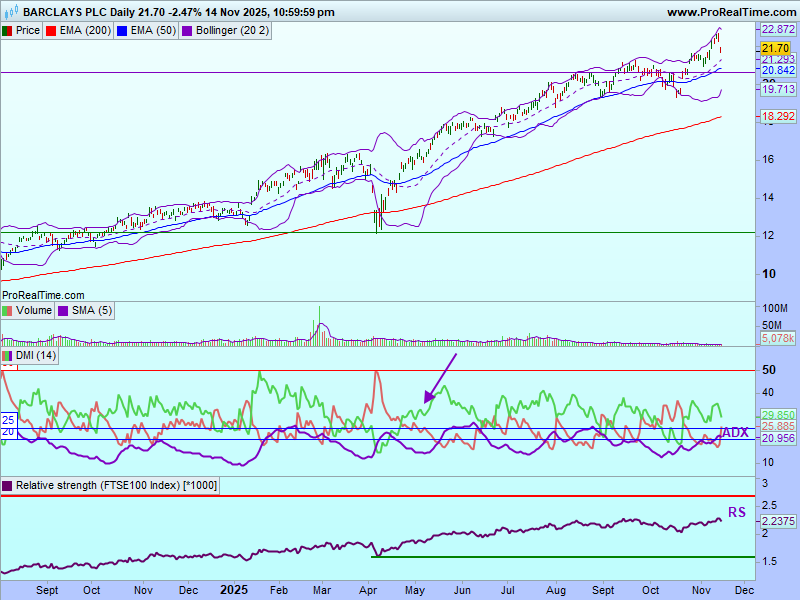Click the 2025 year marker on time axis
This screenshot has width=800, height=600.
tap(234, 591)
